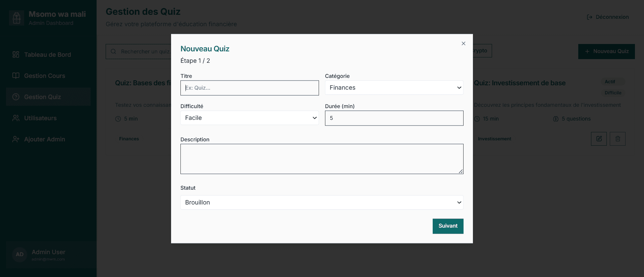Click the question mark icon beside Gestion Quiz
This screenshot has width=644, height=277.
tap(16, 97)
